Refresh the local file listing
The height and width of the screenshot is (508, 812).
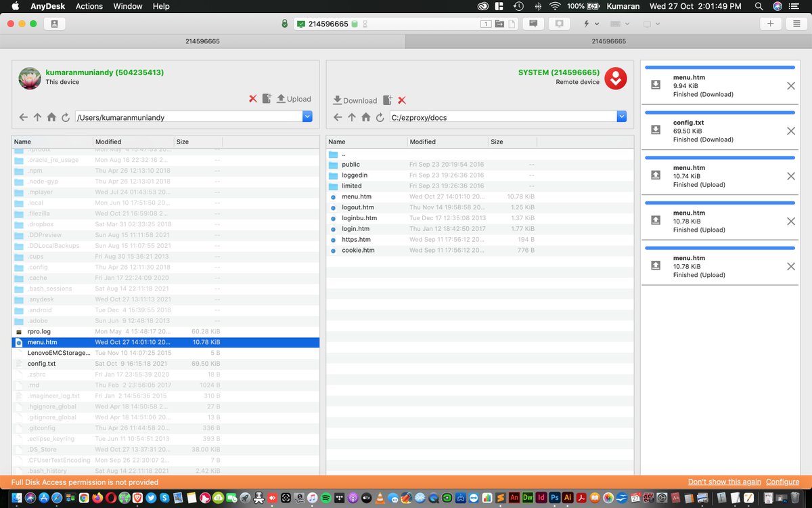(x=66, y=117)
